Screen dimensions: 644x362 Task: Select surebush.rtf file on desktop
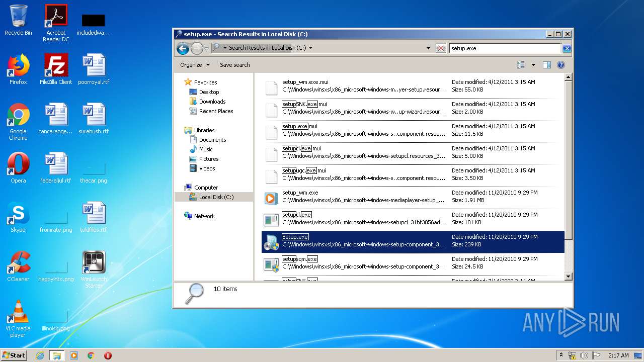click(x=94, y=119)
